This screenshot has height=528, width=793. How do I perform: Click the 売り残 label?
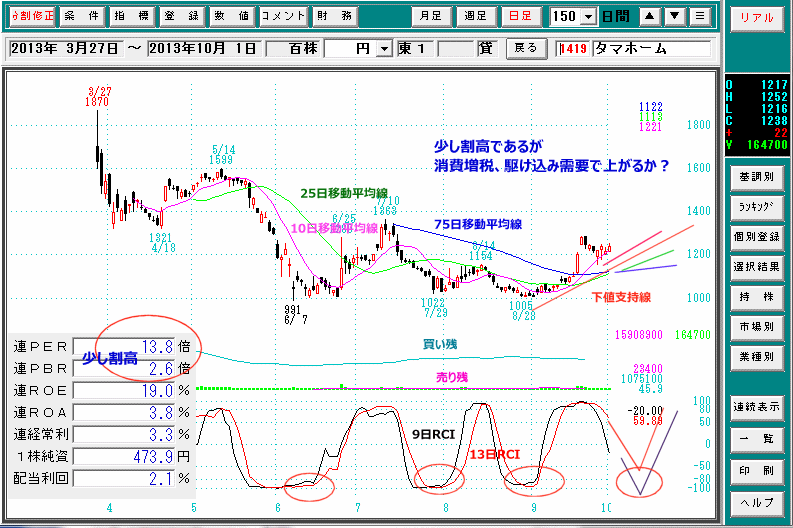[x=452, y=377]
